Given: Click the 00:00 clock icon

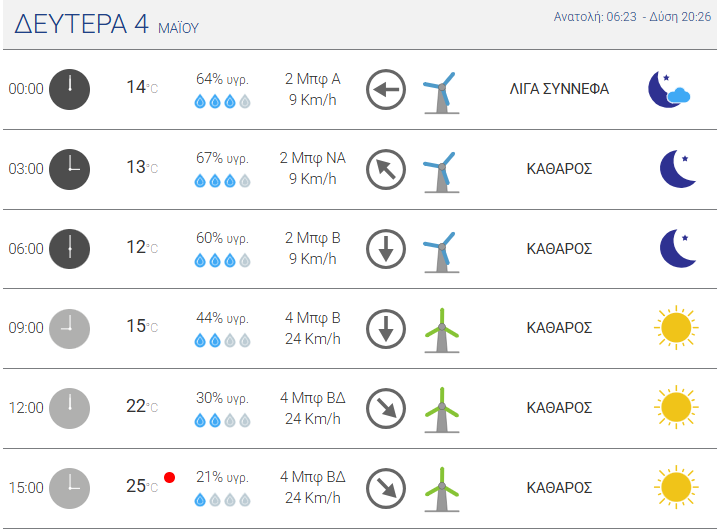Looking at the screenshot, I should tap(70, 89).
